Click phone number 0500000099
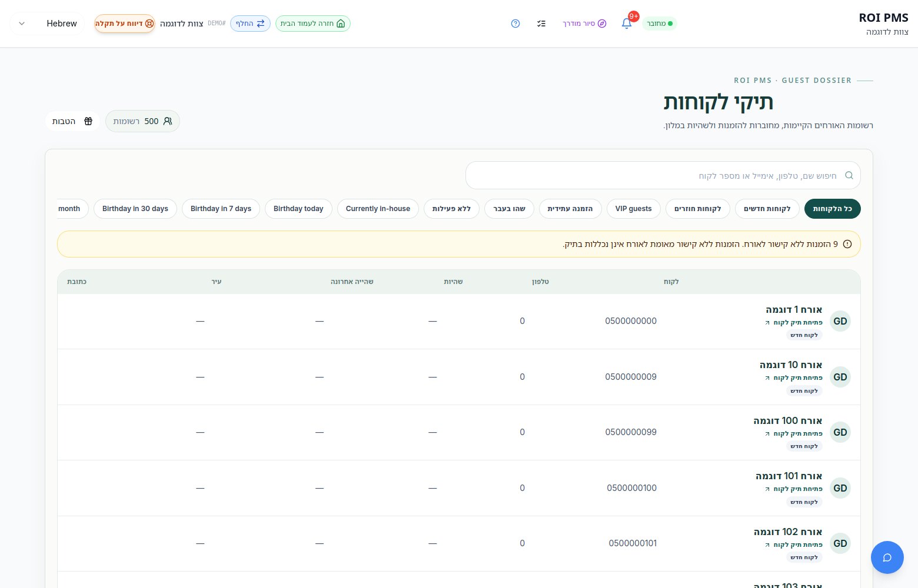The image size is (918, 588). coord(631,432)
